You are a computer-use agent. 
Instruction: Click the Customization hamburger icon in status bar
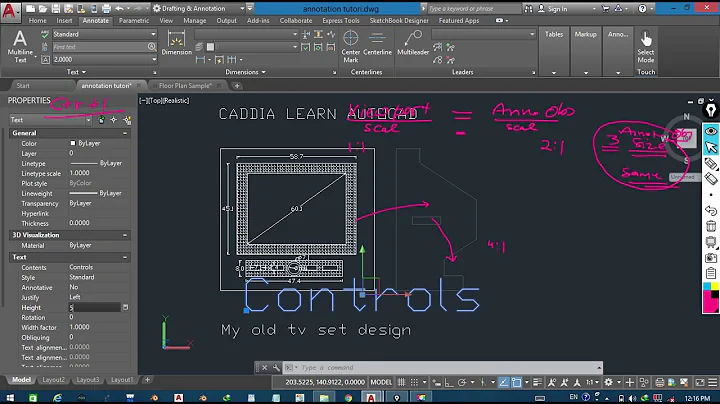click(x=713, y=382)
